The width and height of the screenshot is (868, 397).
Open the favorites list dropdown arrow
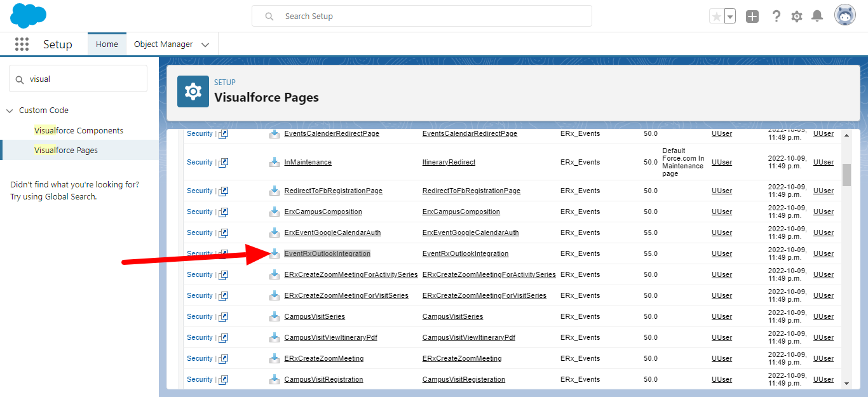click(730, 17)
